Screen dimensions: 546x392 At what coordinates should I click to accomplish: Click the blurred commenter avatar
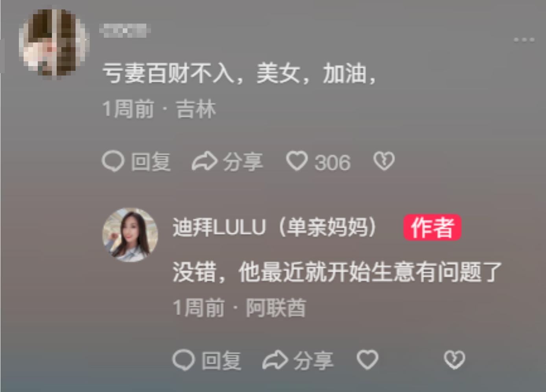[x=54, y=43]
